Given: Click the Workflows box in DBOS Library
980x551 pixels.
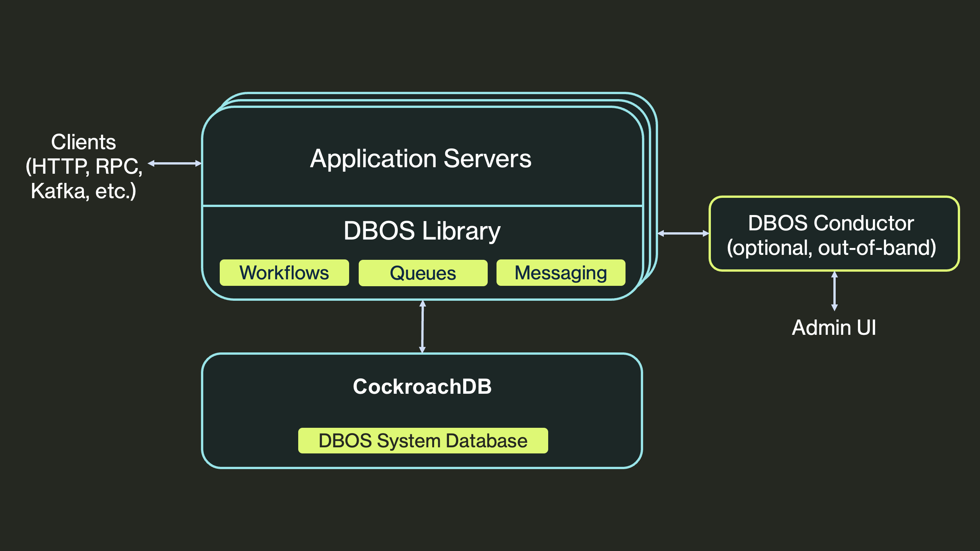Looking at the screenshot, I should 284,273.
